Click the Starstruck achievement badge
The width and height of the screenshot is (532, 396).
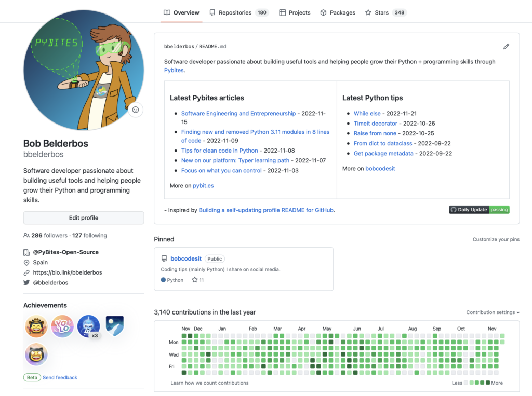(x=36, y=354)
